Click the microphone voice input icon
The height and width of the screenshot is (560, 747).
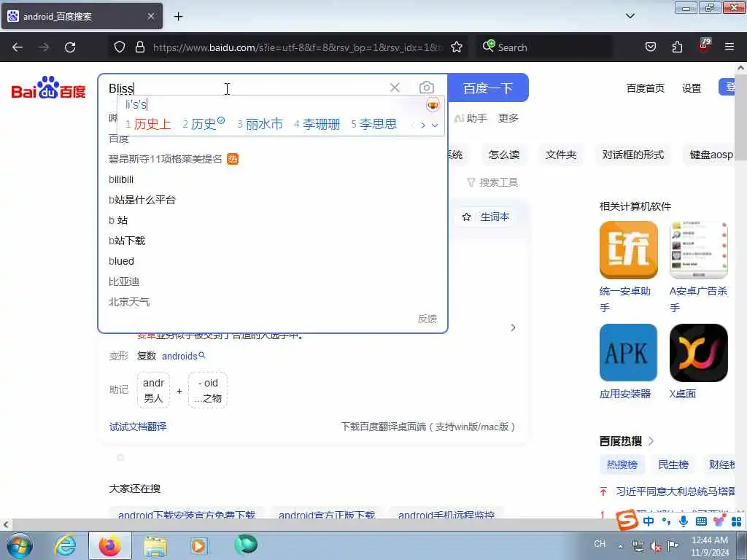(x=683, y=521)
